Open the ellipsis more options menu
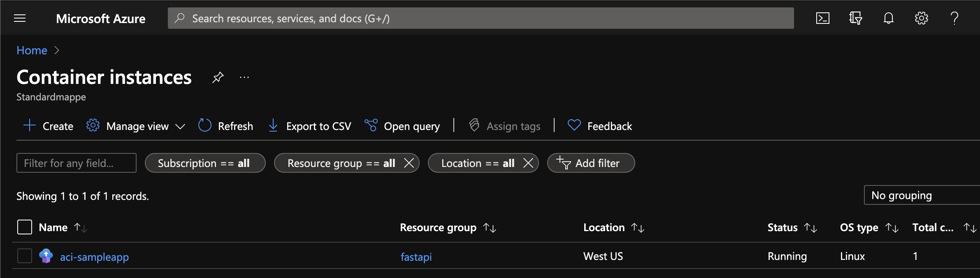The image size is (980, 278). (x=244, y=77)
